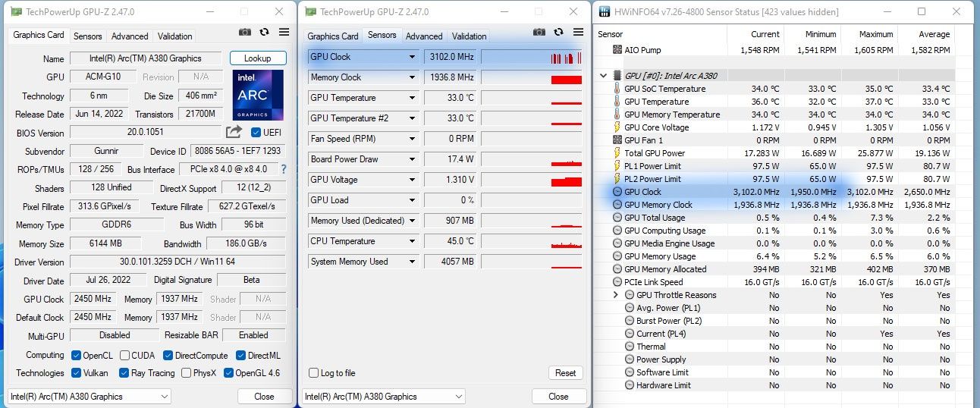Viewport: 980px width, 408px height.
Task: Collapse the GPU [#0]: Intel Arc A380 group
Action: click(x=604, y=76)
